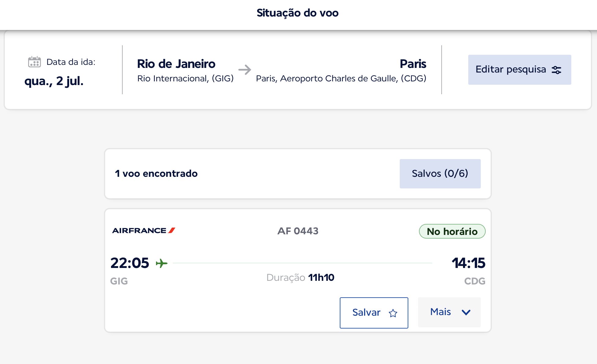The image size is (597, 364).
Task: Click the Rio de Janeiro origin city
Action: pyautogui.click(x=176, y=64)
